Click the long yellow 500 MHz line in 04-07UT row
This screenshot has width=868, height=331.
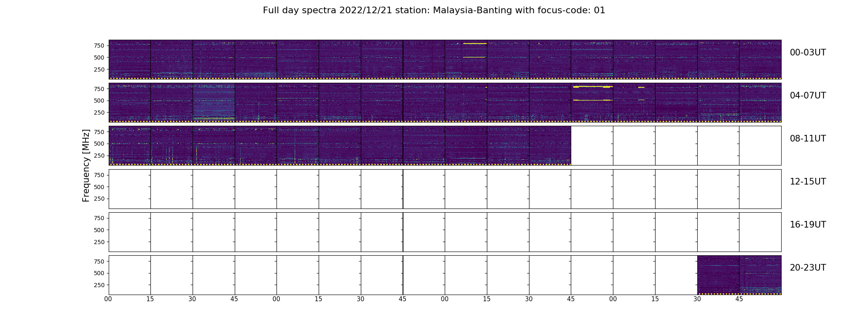pos(593,100)
